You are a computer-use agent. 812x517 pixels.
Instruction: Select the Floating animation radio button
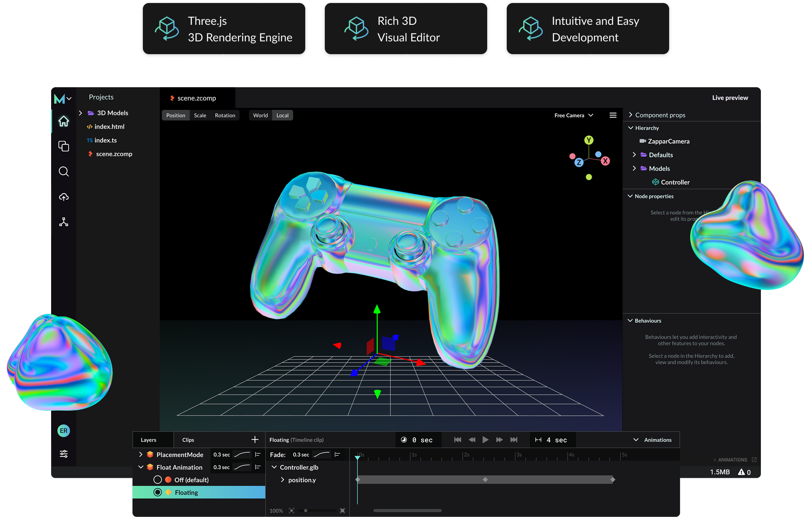[x=158, y=492]
